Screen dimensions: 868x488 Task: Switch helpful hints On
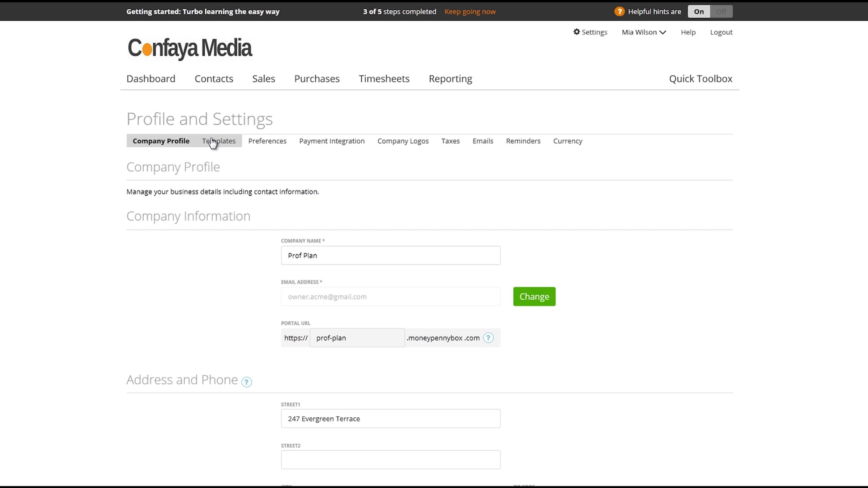point(699,12)
